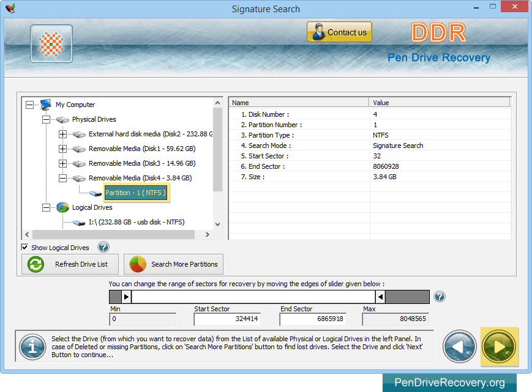Click the I:\ drive icon
Image resolution: width=532 pixels, height=392 pixels.
pyautogui.click(x=79, y=223)
